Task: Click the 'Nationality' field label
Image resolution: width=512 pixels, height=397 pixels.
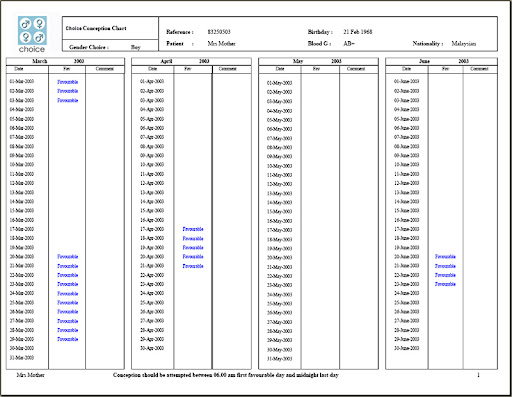Action: (x=428, y=43)
